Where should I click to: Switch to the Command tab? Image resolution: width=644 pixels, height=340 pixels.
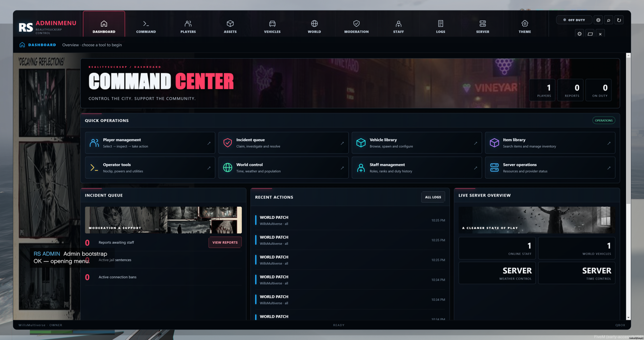(146, 26)
